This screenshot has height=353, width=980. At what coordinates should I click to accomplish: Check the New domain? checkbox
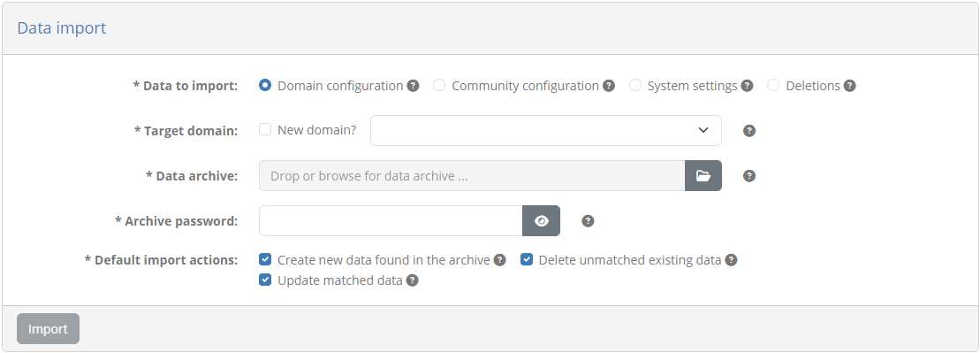coord(265,129)
